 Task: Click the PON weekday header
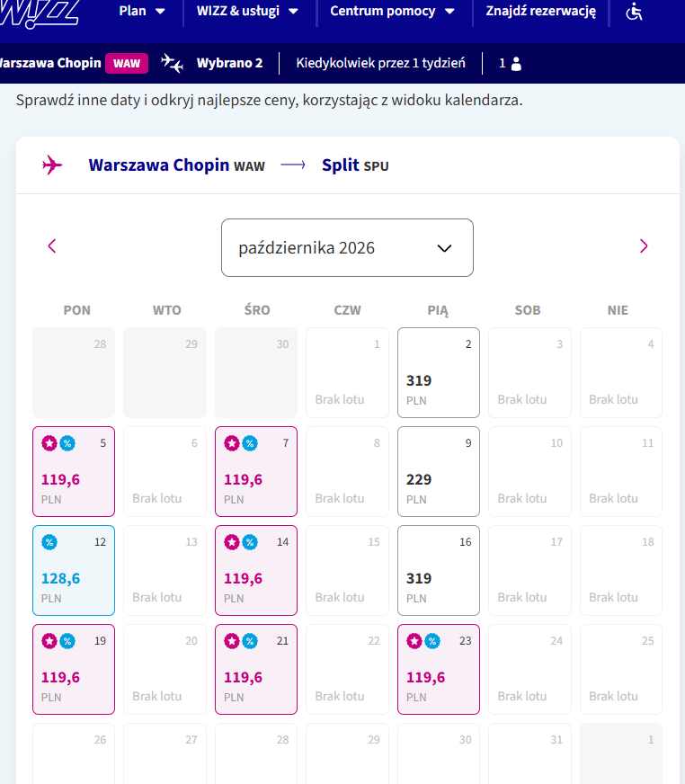77,310
